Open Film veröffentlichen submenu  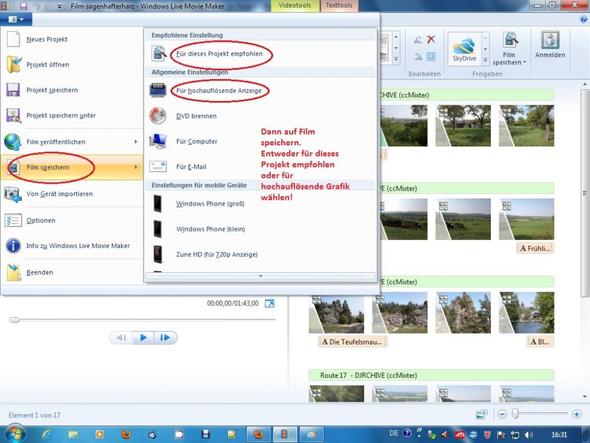tap(71, 142)
